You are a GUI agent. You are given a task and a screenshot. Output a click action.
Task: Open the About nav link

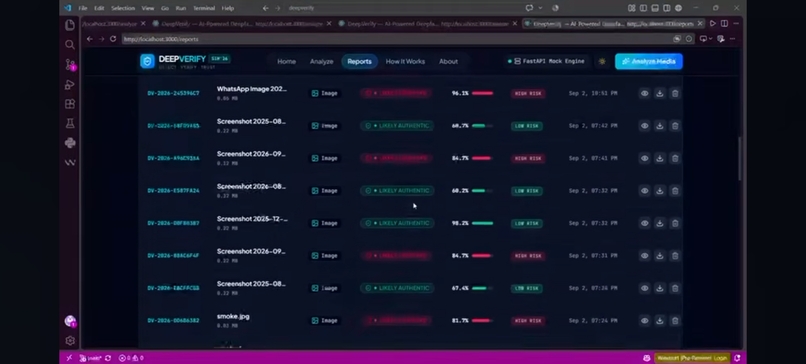[x=448, y=62]
